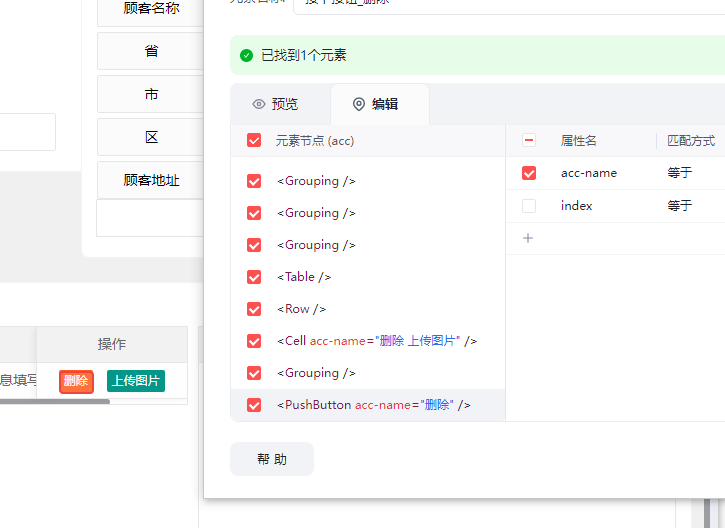Toggle the 元素节点 (acc) select-all checkbox
This screenshot has width=725, height=528.
tap(254, 140)
